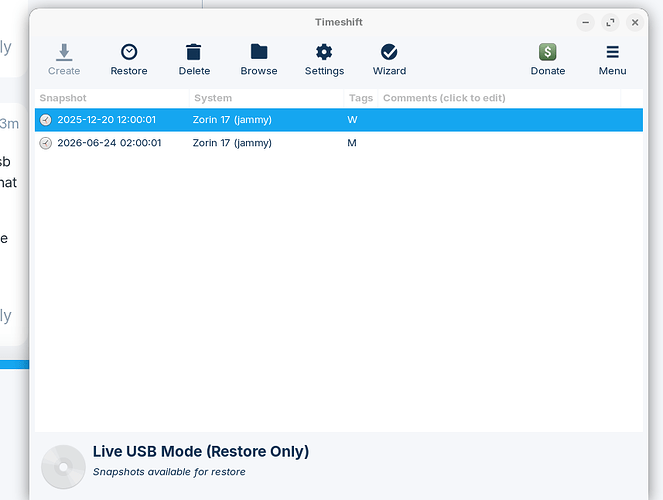
Task: Click Zorin 17 (jammy) in the 2026-06-24 row
Action: click(x=232, y=143)
